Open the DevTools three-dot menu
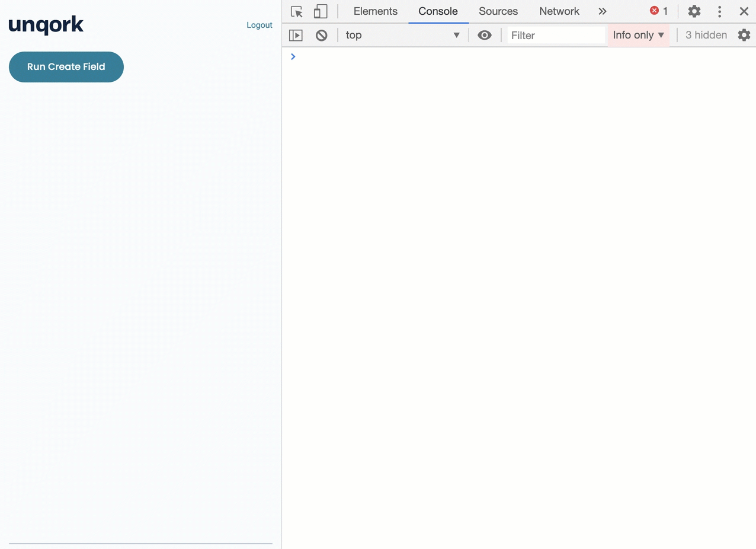The image size is (756, 549). point(719,11)
